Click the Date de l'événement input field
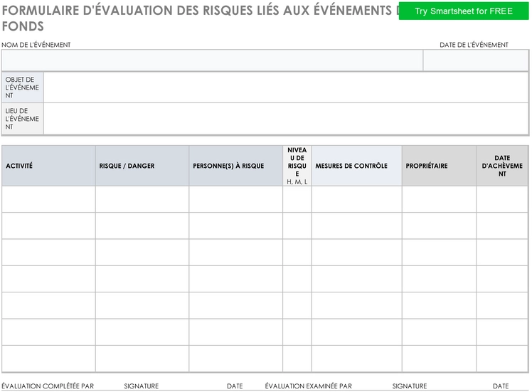This screenshot has height=392, width=532. (476, 60)
